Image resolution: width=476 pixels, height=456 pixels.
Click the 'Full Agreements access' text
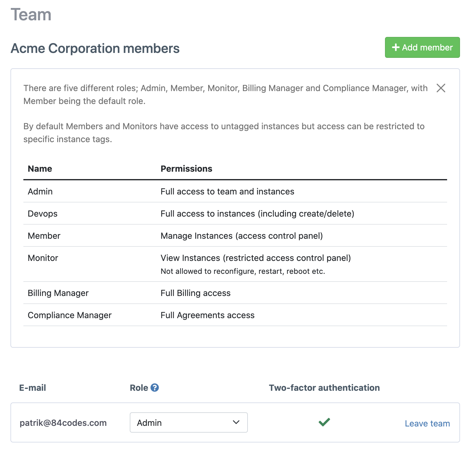coord(207,315)
